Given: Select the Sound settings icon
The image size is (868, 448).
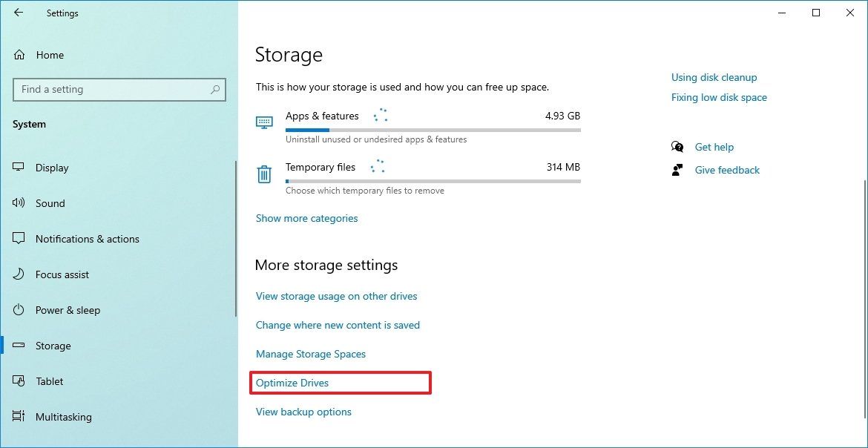Looking at the screenshot, I should click(x=18, y=203).
